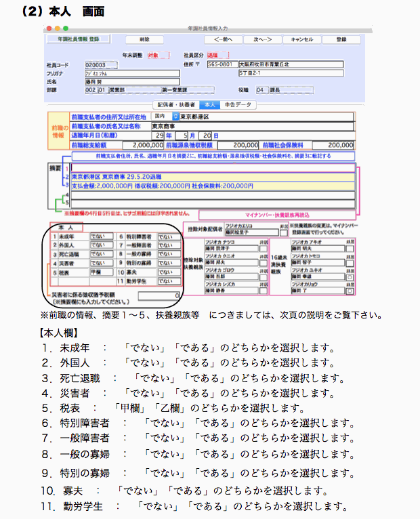Switch to the 配偶者・扶養者 tab

point(176,105)
